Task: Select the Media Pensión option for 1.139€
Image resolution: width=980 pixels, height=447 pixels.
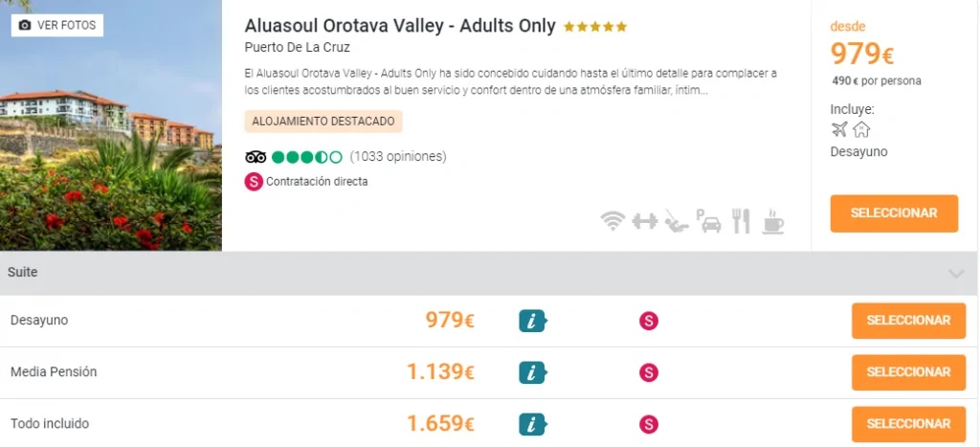Action: pyautogui.click(x=907, y=372)
